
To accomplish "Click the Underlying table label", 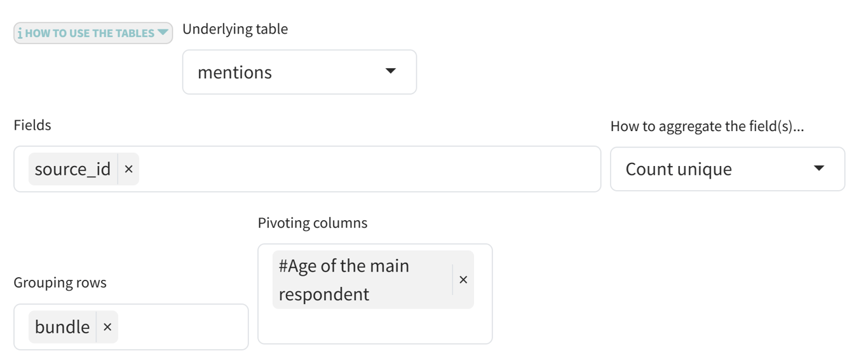I will (235, 29).
